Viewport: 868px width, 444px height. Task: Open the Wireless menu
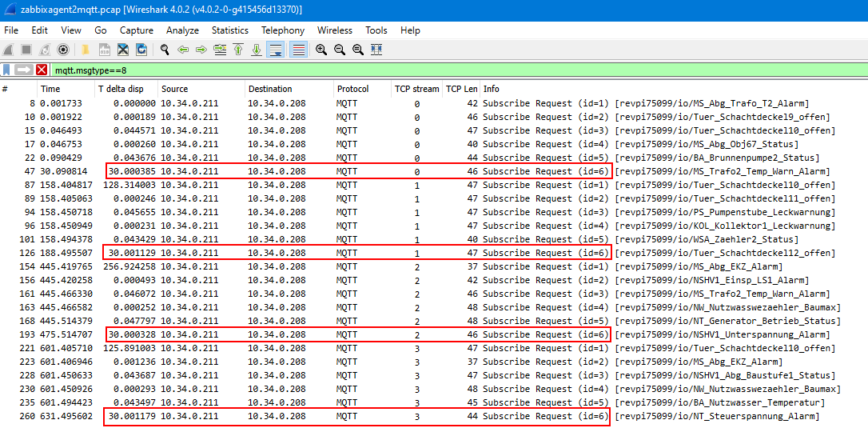point(334,30)
